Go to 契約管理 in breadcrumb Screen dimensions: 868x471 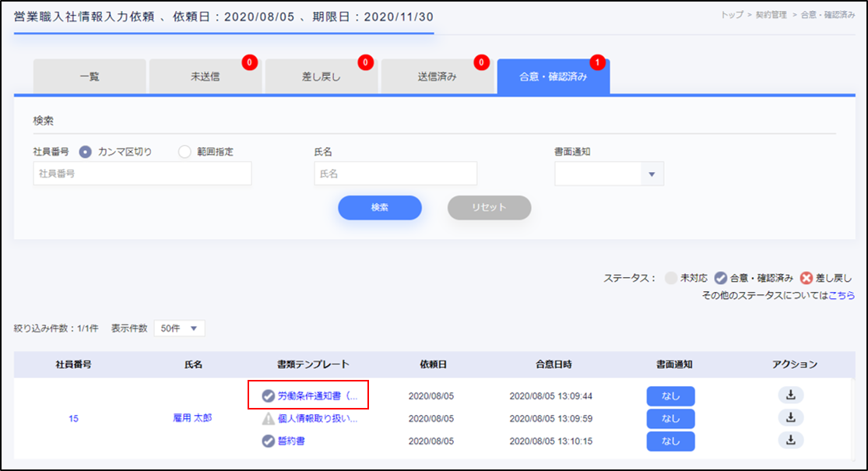tap(771, 15)
